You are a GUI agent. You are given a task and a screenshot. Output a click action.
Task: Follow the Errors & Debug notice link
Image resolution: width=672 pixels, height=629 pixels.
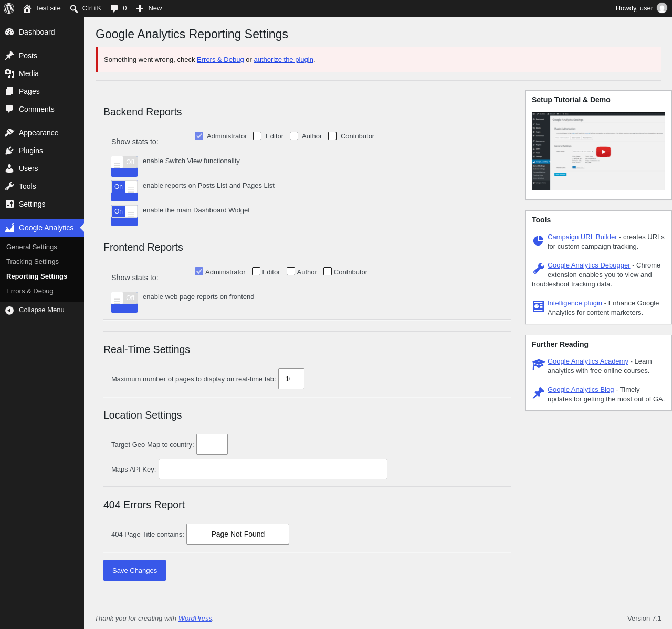coord(220,60)
